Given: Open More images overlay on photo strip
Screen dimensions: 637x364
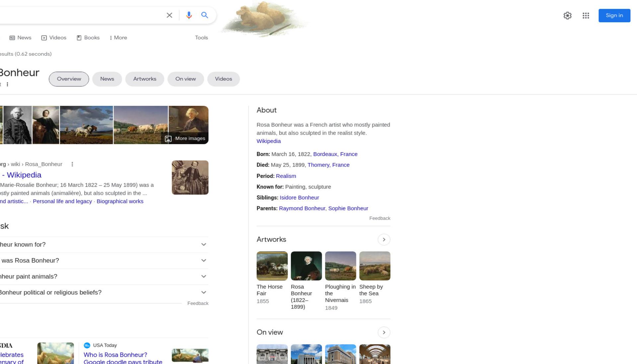Looking at the screenshot, I should 185,138.
